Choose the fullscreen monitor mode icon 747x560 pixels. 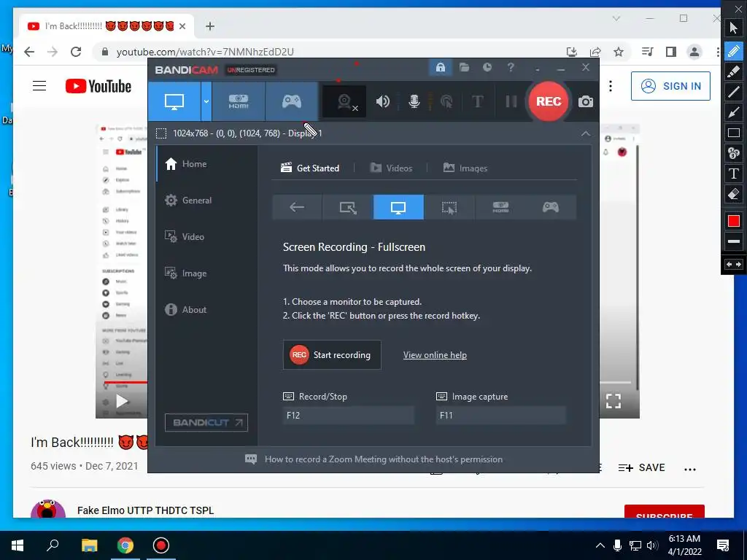click(x=398, y=207)
